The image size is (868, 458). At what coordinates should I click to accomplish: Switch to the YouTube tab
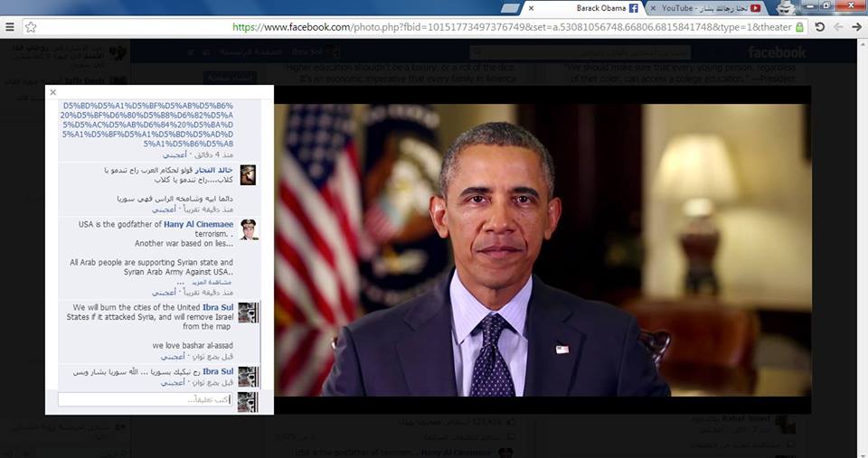pos(705,8)
